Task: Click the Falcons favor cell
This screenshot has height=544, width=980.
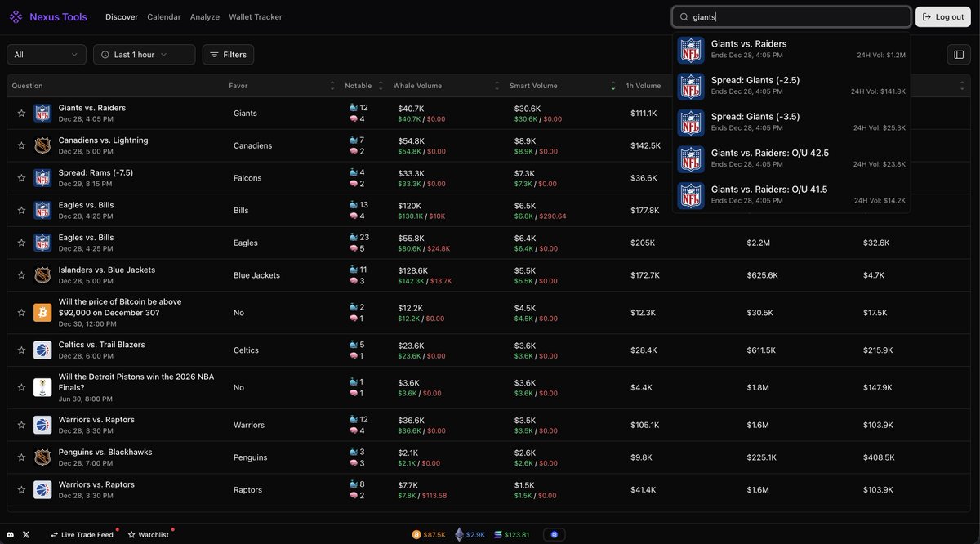Action: (x=247, y=178)
